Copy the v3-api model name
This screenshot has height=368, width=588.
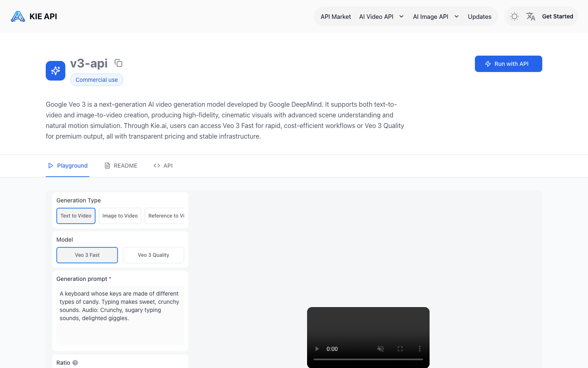[118, 63]
